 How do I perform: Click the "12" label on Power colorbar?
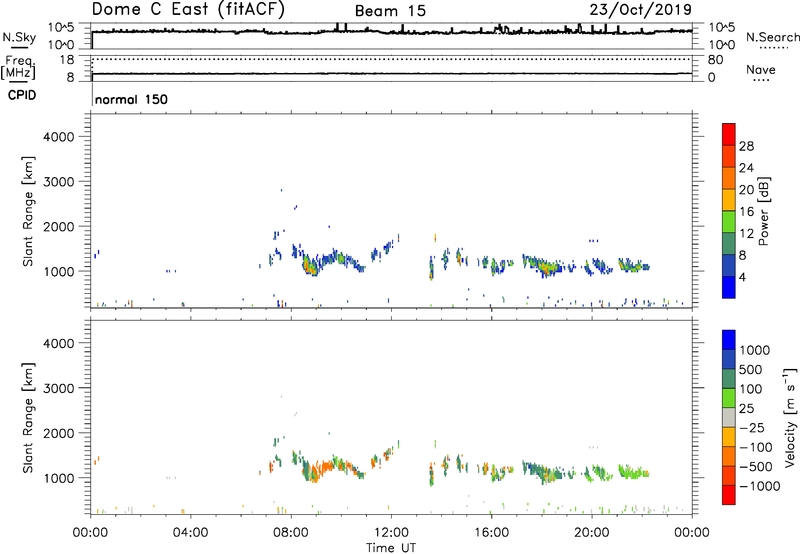(x=746, y=234)
